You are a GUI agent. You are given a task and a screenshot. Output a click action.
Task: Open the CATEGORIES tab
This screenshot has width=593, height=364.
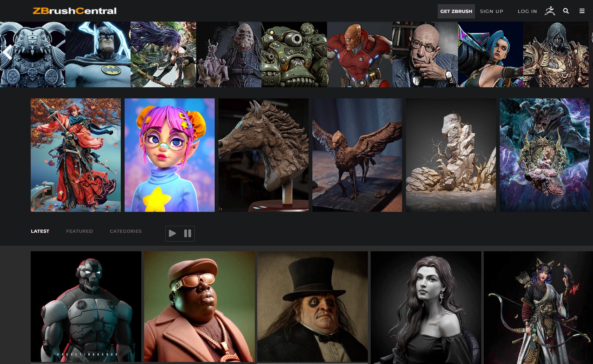pos(126,231)
